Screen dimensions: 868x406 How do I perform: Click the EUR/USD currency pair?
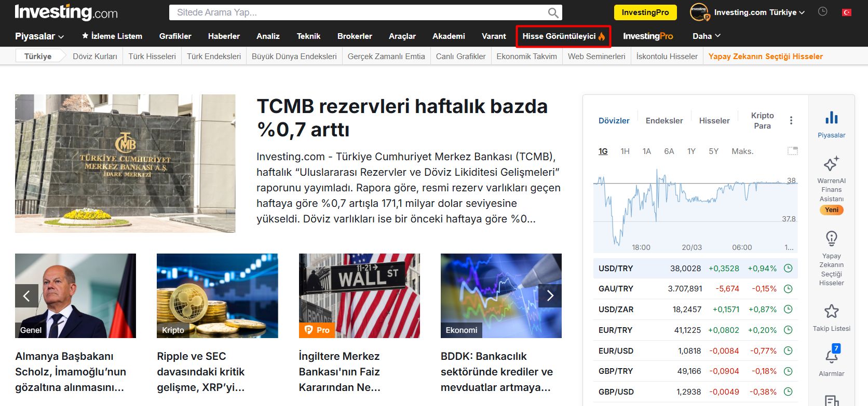616,351
